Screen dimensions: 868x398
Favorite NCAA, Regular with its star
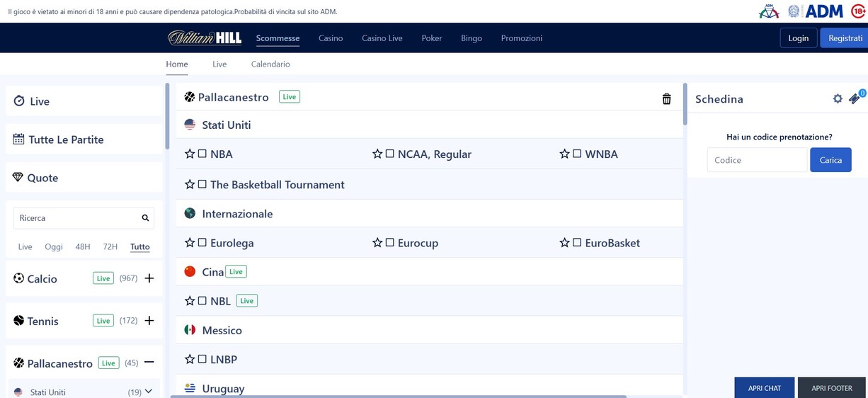377,154
